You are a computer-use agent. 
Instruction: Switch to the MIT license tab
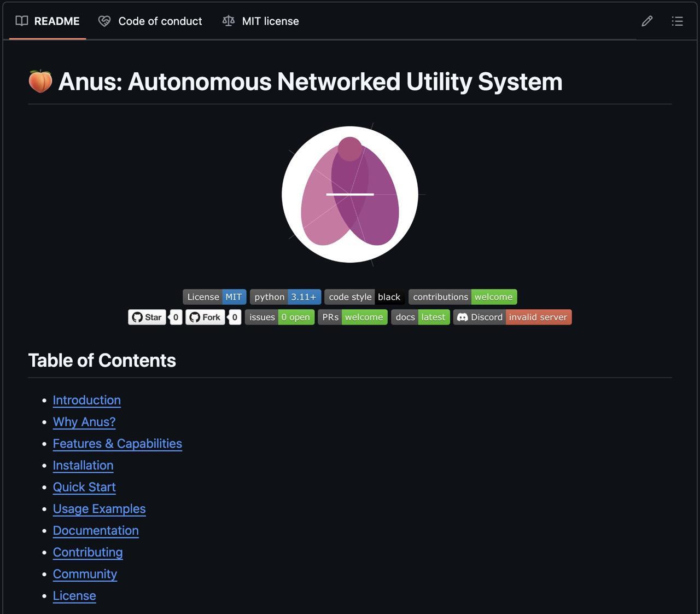tap(261, 21)
